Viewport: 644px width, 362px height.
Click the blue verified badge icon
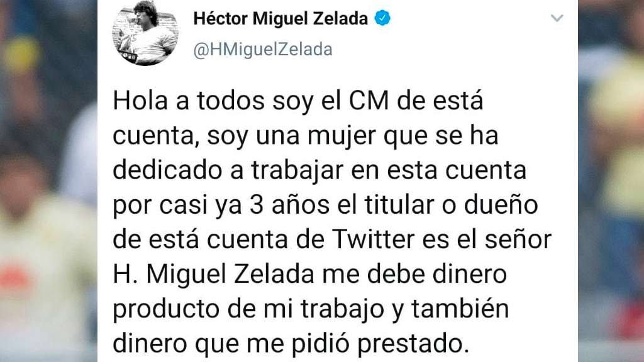[x=382, y=19]
